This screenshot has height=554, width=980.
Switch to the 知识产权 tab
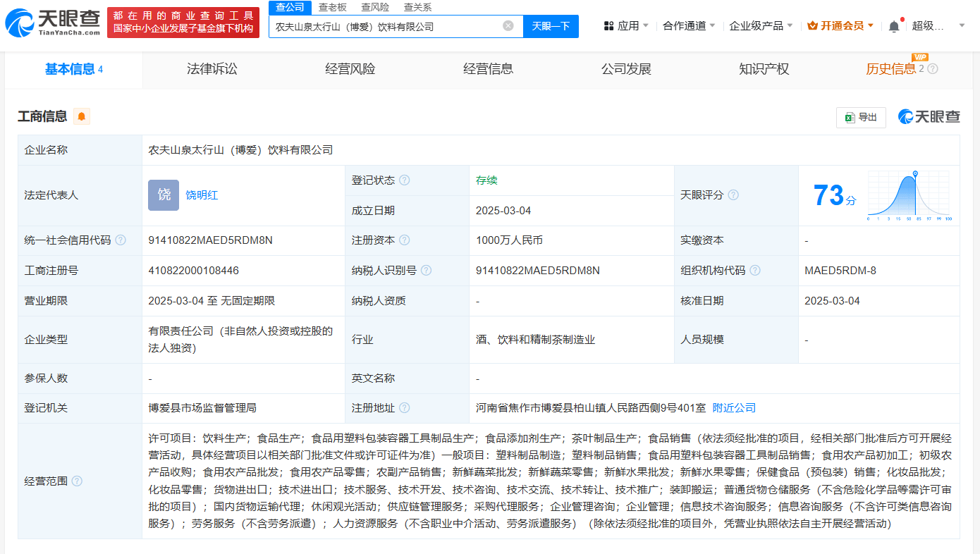(x=764, y=69)
